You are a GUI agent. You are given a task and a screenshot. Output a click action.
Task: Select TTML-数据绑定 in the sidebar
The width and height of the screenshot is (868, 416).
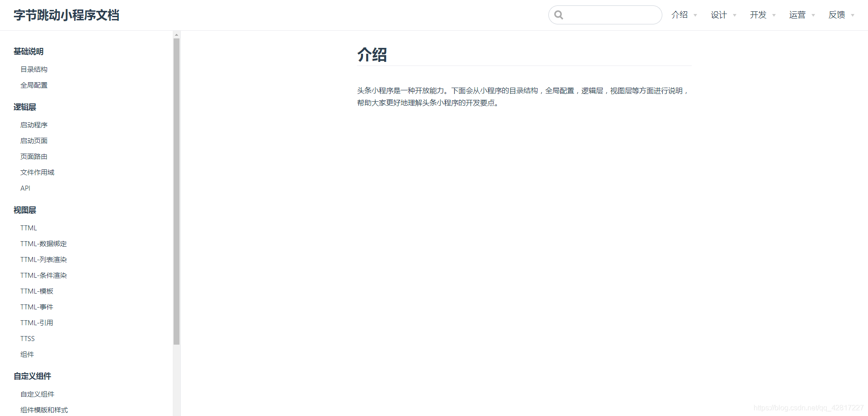tap(43, 243)
